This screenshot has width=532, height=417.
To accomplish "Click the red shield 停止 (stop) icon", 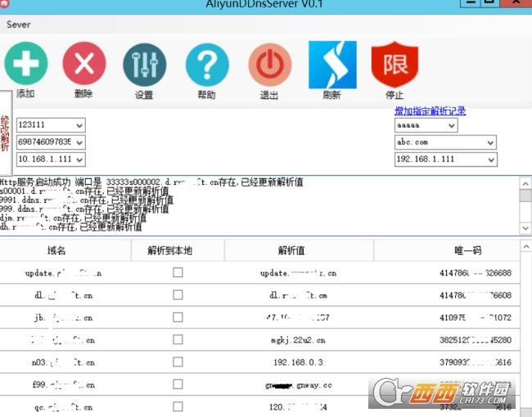I will click(x=394, y=65).
